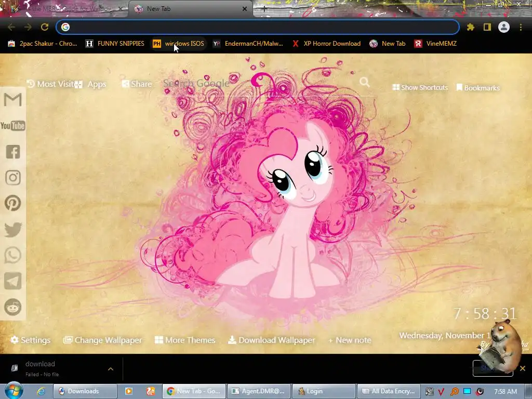The height and width of the screenshot is (399, 532).
Task: Open the Chrome extensions puzzle menu
Action: [x=470, y=27]
